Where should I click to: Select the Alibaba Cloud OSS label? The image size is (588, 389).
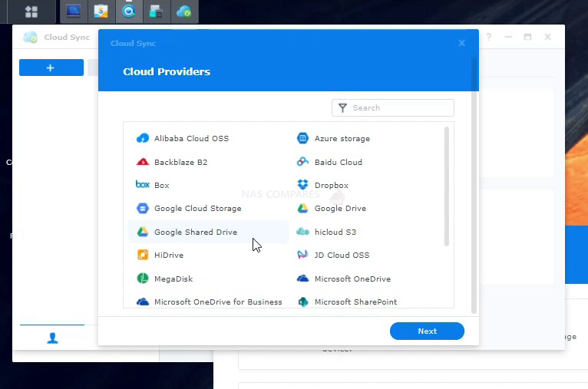tap(191, 138)
